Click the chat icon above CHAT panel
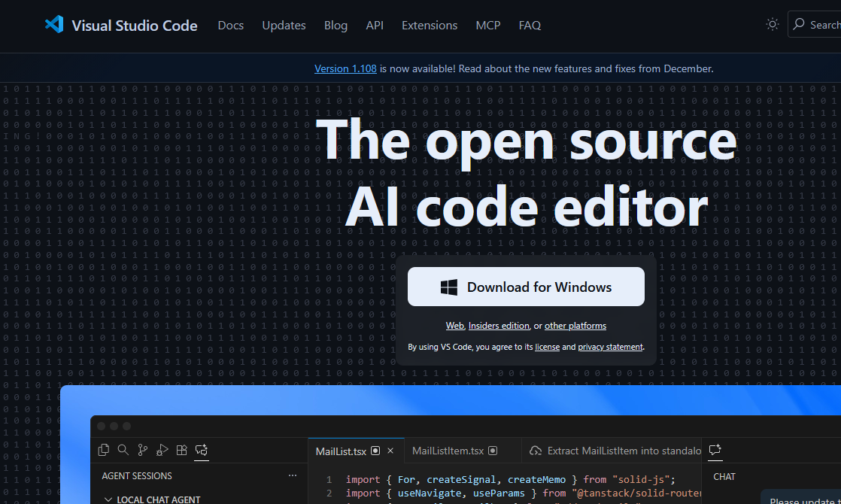The height and width of the screenshot is (504, 841). click(x=715, y=450)
